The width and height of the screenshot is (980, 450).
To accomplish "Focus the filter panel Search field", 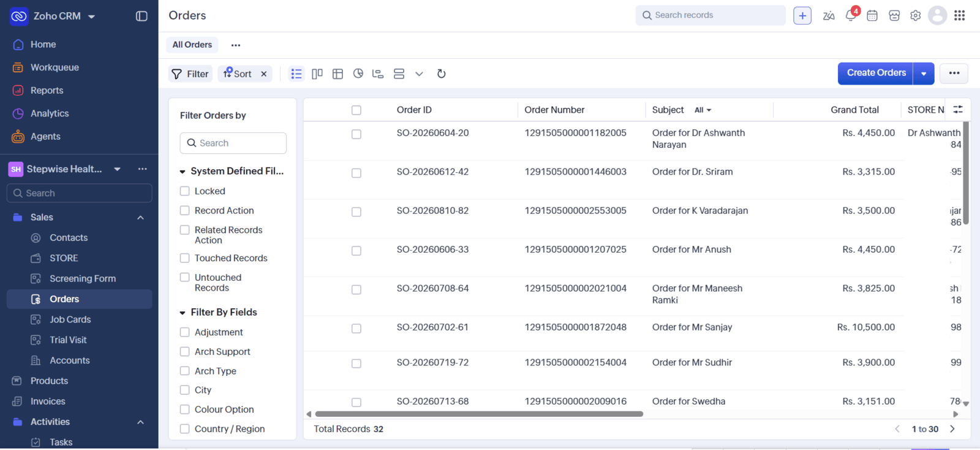I will [x=233, y=143].
